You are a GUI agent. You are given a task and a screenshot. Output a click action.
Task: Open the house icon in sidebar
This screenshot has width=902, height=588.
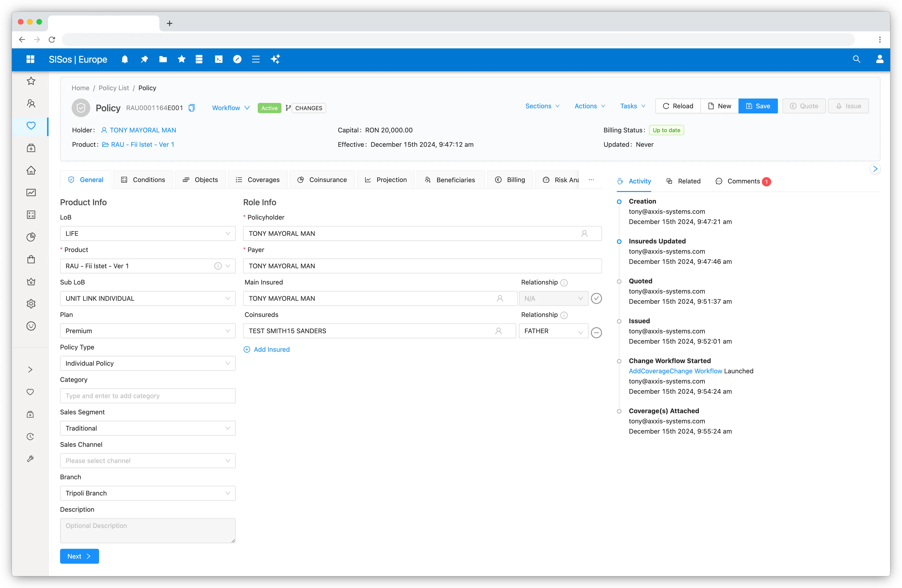tap(31, 170)
